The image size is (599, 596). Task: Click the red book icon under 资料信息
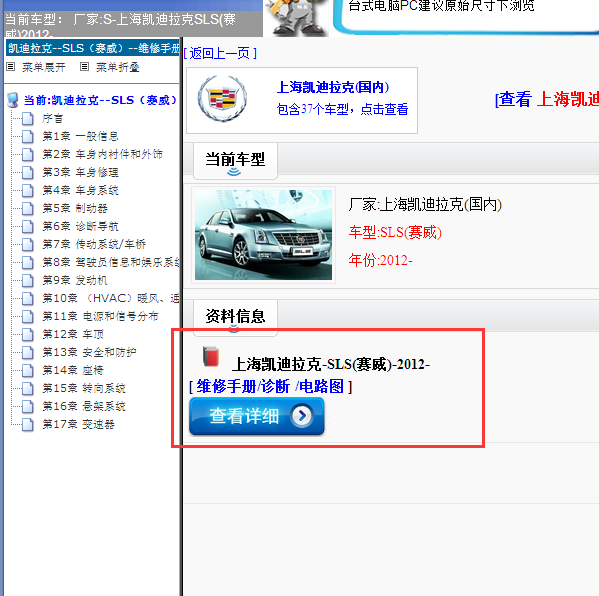pyautogui.click(x=211, y=356)
